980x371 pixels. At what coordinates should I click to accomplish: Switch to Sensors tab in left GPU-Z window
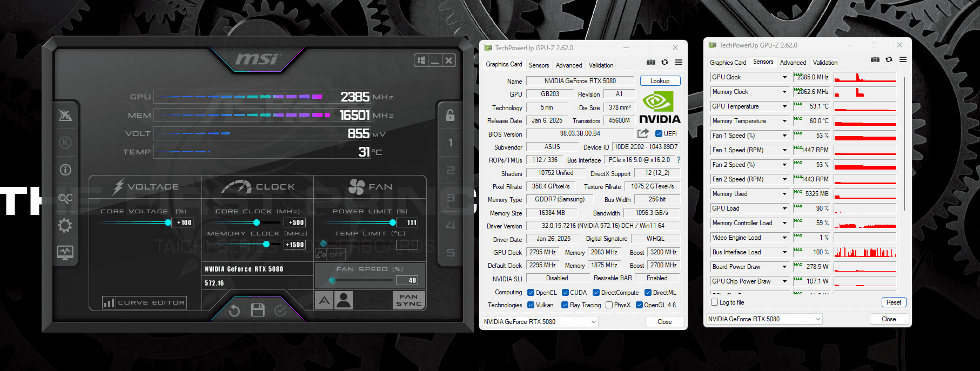(539, 65)
